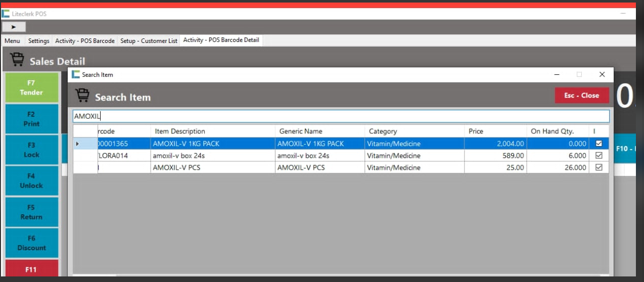The width and height of the screenshot is (644, 282).
Task: Click the red F11 button
Action: coord(31,268)
